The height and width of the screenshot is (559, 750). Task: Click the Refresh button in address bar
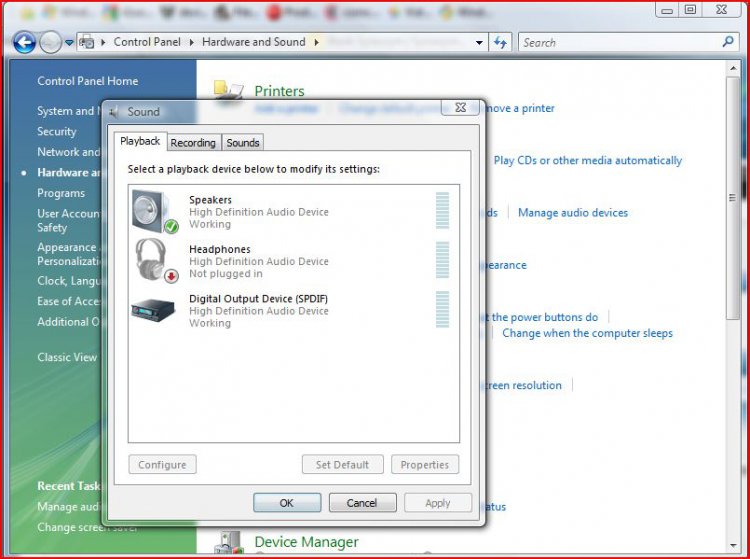click(500, 43)
